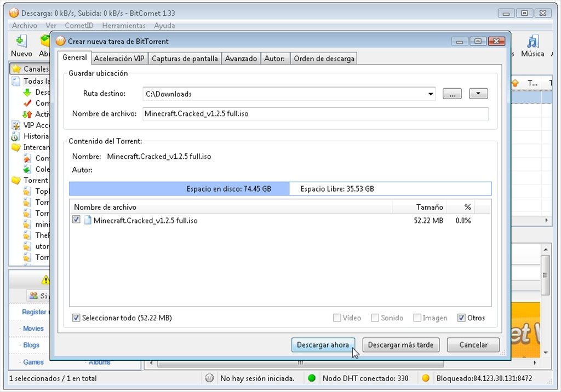Click the BitComet main window title icon

click(14, 13)
